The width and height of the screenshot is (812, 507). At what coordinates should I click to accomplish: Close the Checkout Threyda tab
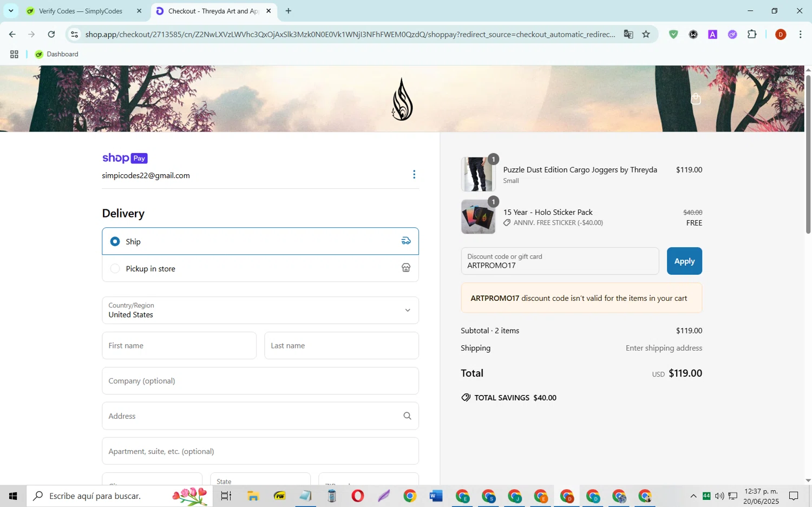coord(269,11)
